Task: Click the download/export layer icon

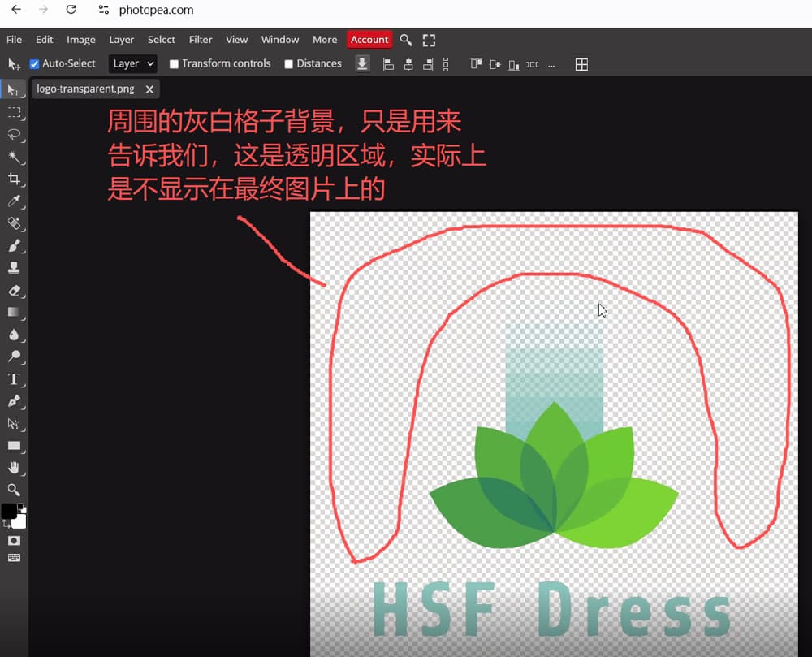Action: (362, 64)
